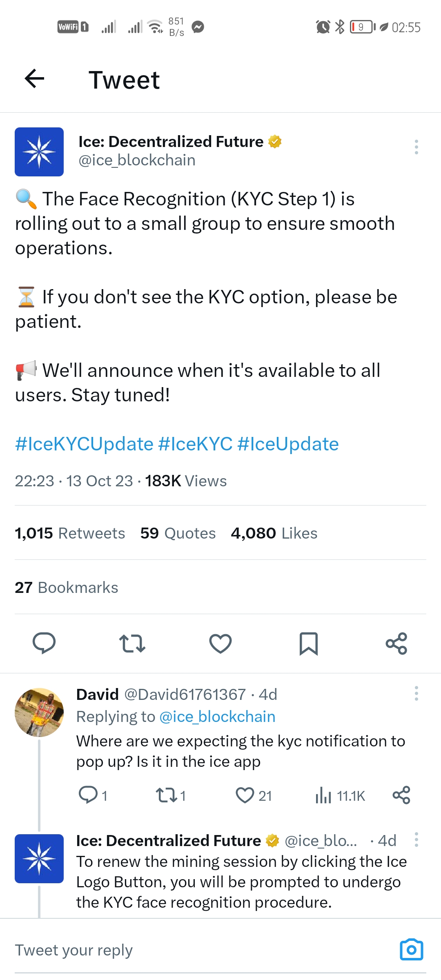
Task: Bookmark the main tweet
Action: click(308, 643)
